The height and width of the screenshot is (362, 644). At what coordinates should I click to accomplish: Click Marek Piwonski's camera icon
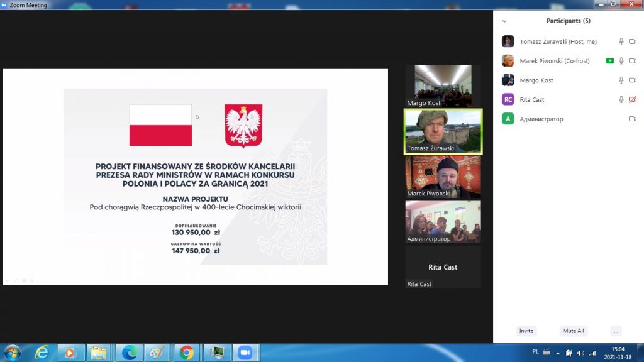633,61
